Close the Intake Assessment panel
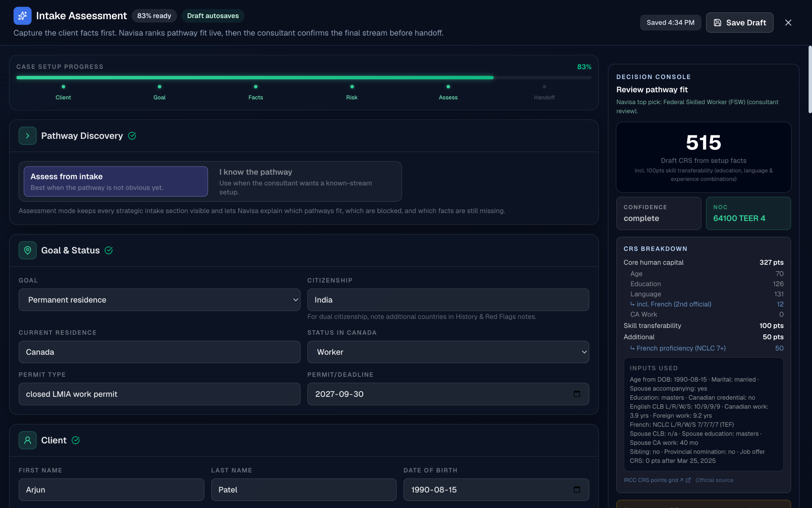This screenshot has width=812, height=508. point(788,23)
